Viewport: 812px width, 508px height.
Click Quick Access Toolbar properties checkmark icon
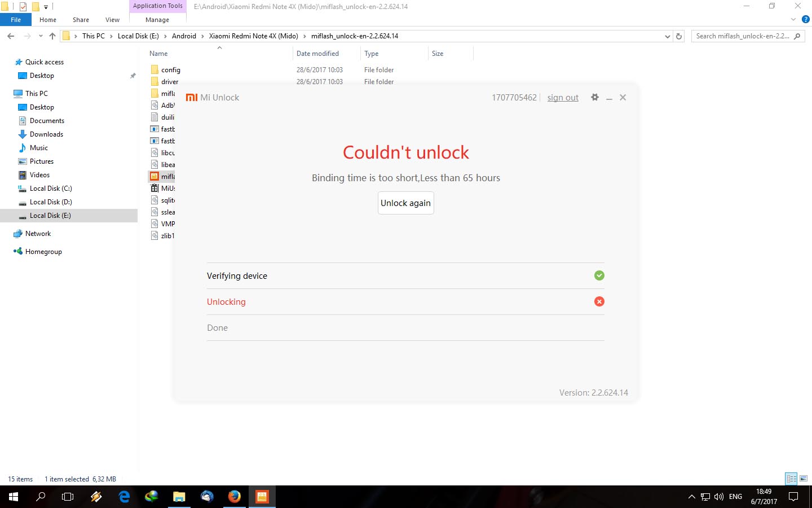[x=23, y=7]
